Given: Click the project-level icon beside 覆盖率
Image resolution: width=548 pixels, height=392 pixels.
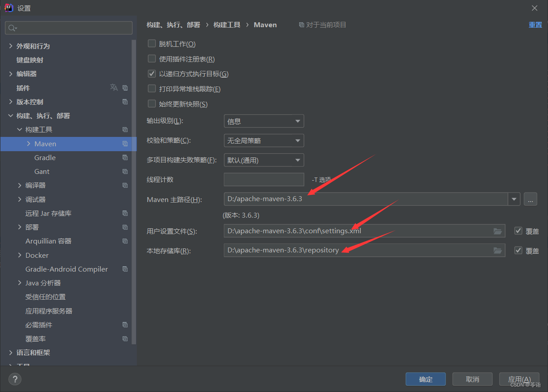Looking at the screenshot, I should [x=125, y=338].
